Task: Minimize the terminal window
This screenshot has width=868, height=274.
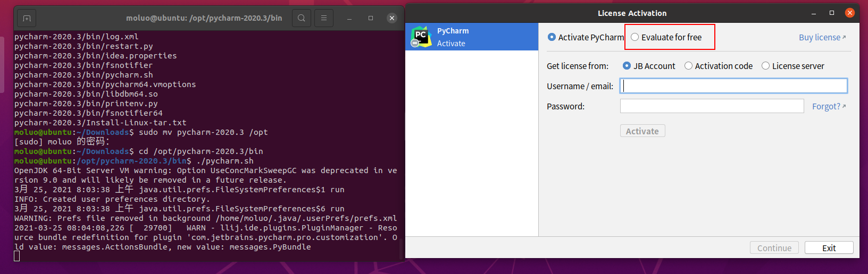Action: (349, 18)
